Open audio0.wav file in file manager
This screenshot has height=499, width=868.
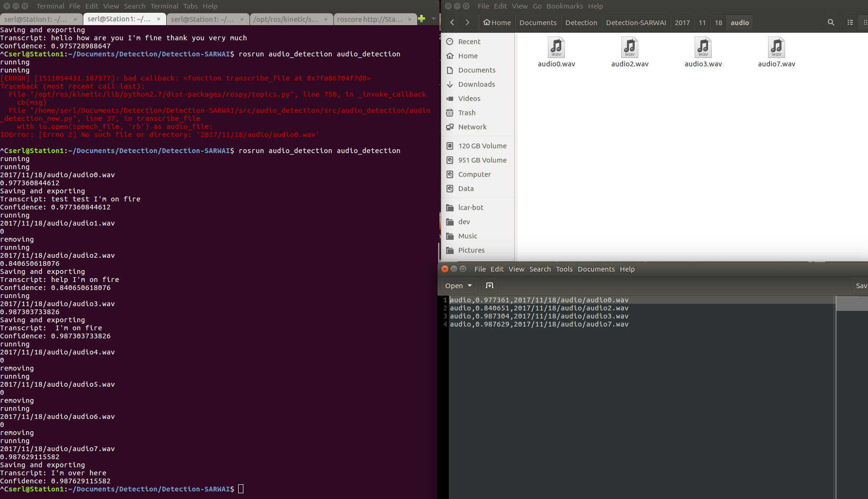click(556, 52)
